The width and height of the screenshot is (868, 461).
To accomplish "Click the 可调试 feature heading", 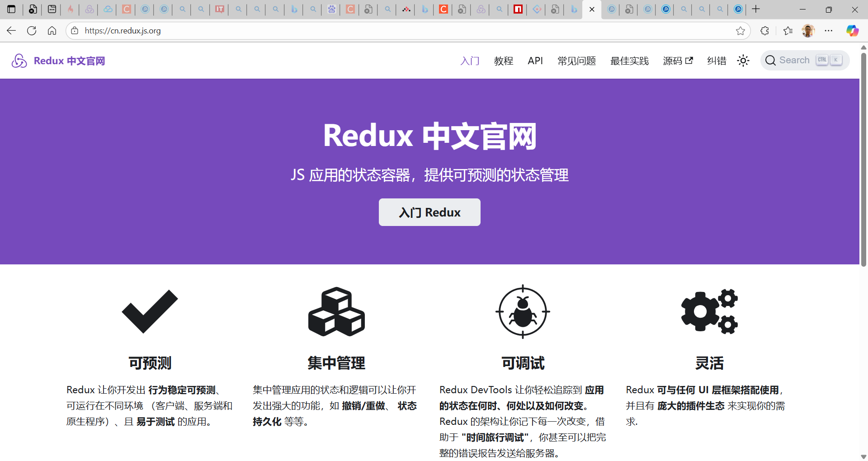I will (523, 363).
